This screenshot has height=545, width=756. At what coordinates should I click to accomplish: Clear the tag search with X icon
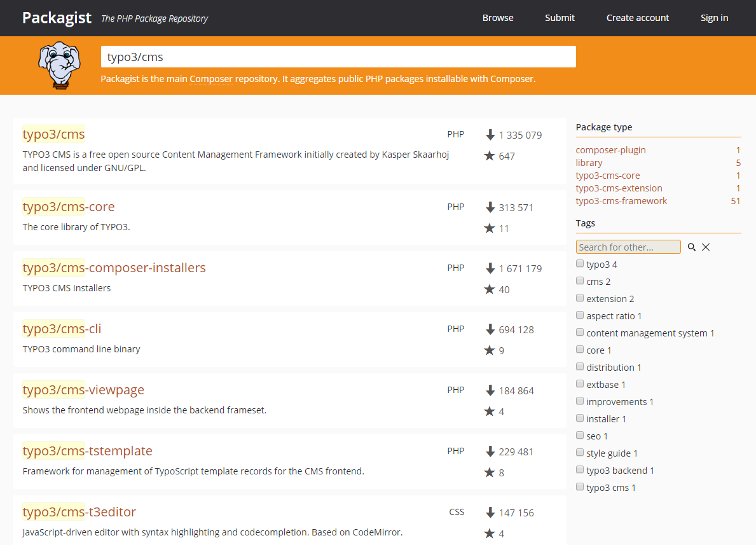[706, 247]
